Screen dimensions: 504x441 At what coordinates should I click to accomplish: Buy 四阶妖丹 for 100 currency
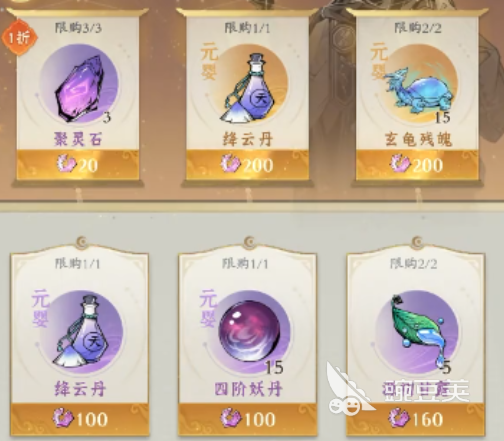(247, 419)
